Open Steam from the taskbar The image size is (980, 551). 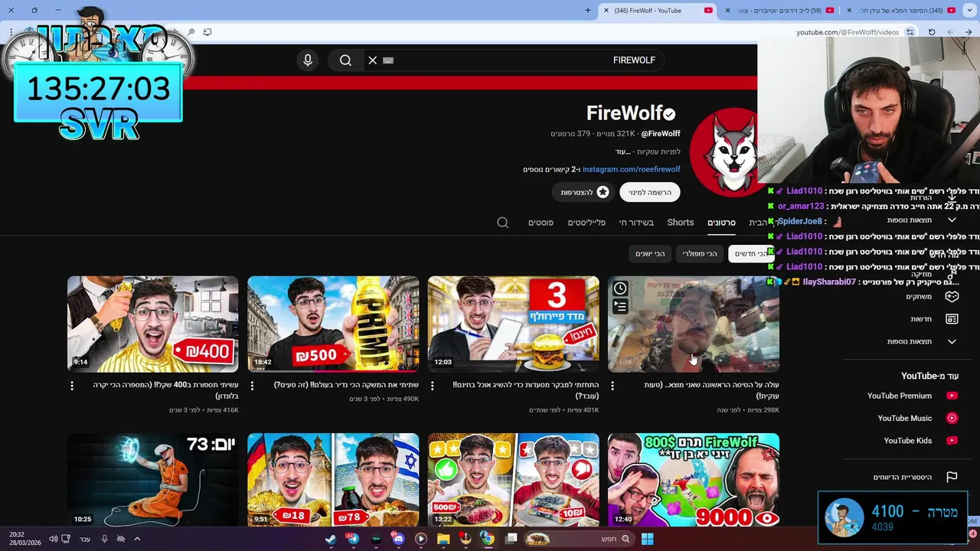click(x=330, y=539)
